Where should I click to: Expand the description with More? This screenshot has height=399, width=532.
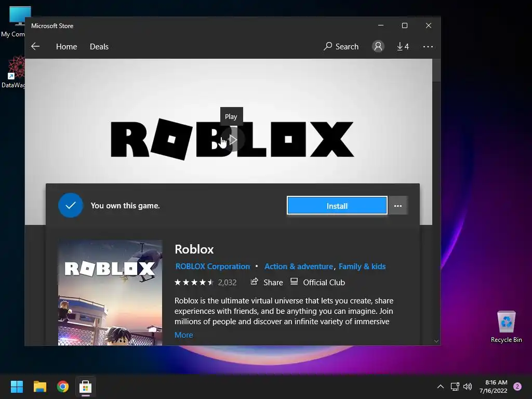(183, 335)
